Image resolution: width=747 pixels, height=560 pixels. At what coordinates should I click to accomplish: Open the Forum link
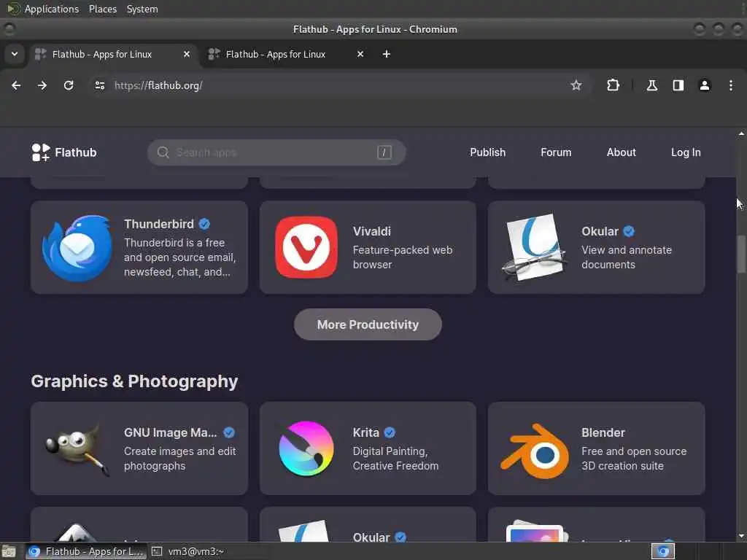555,152
